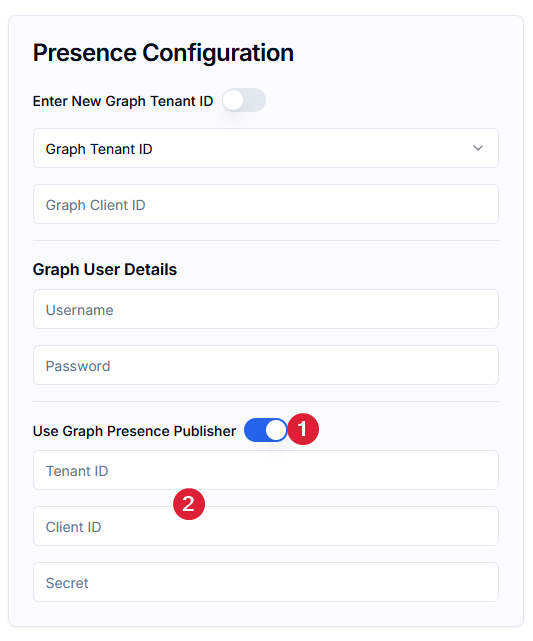Viewport: 533px width, 641px height.
Task: Enable the Enter New Graph Tenant ID switch
Action: pyautogui.click(x=244, y=100)
